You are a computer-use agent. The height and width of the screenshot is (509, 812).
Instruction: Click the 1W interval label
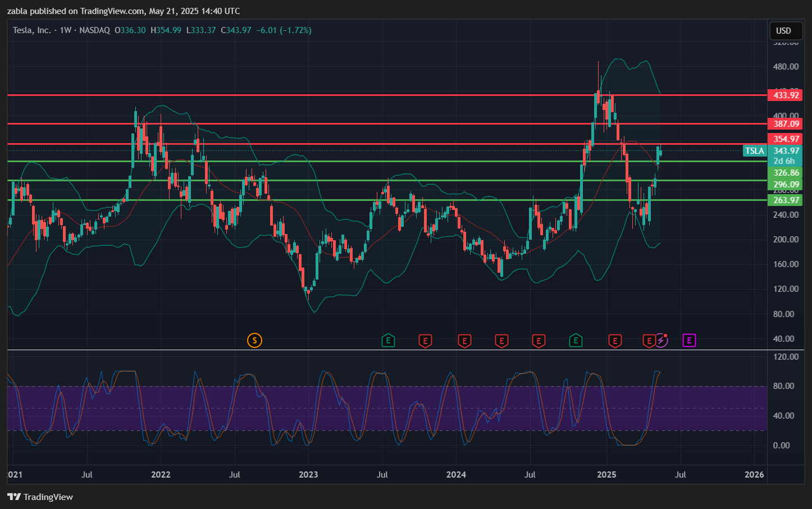(x=66, y=30)
